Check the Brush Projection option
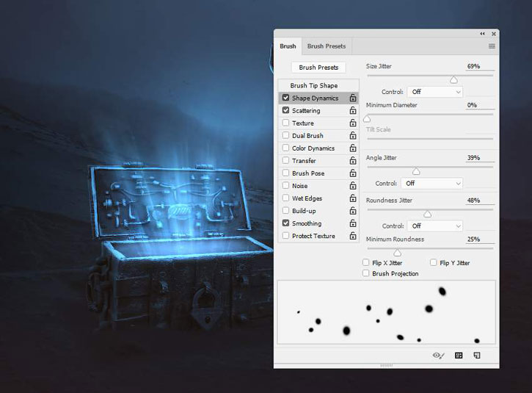 point(365,273)
